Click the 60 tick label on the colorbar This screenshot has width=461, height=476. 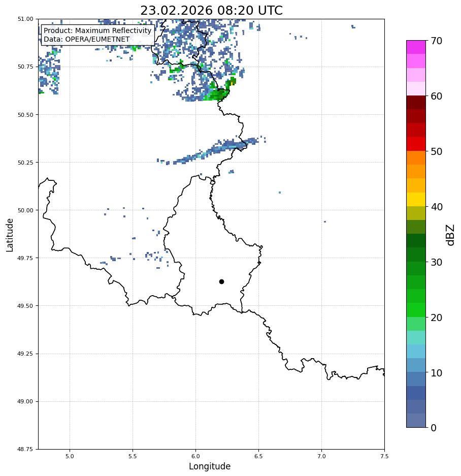[x=437, y=96]
